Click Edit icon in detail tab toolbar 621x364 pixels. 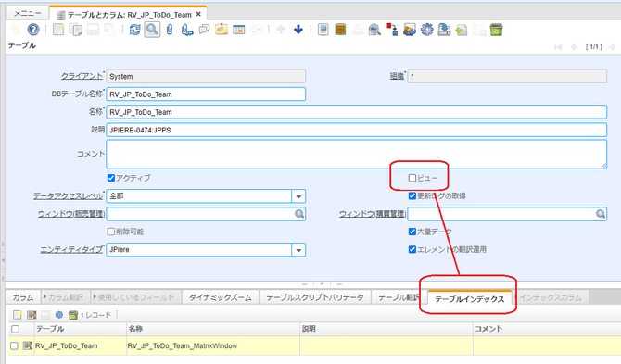[x=32, y=315]
